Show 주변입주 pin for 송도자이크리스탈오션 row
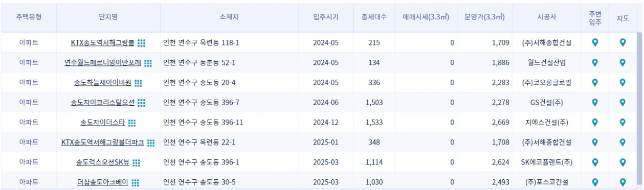Image resolution: width=644 pixels, height=190 pixels. 595,103
